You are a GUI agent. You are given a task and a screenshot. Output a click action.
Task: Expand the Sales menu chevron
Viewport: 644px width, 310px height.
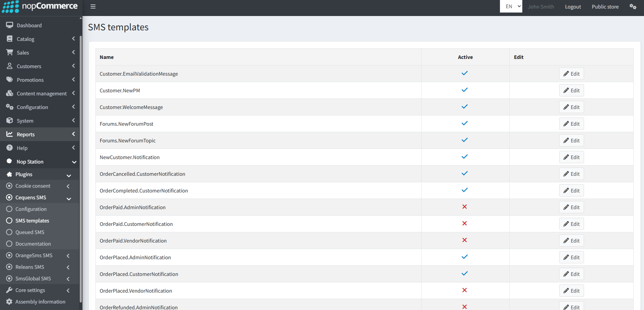tap(73, 52)
